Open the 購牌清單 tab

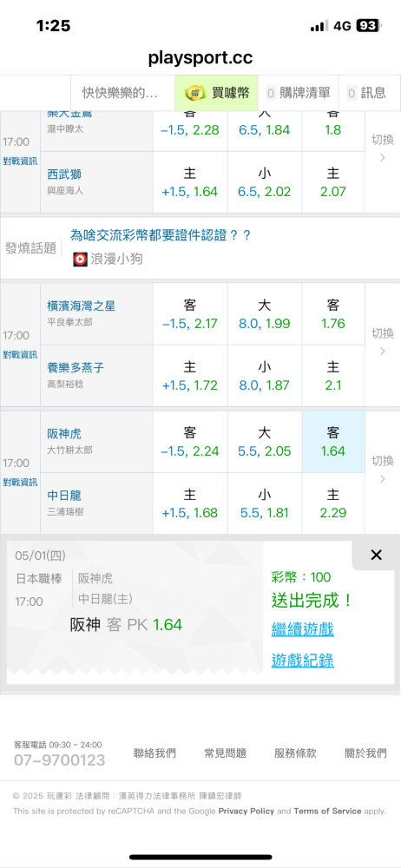[298, 93]
